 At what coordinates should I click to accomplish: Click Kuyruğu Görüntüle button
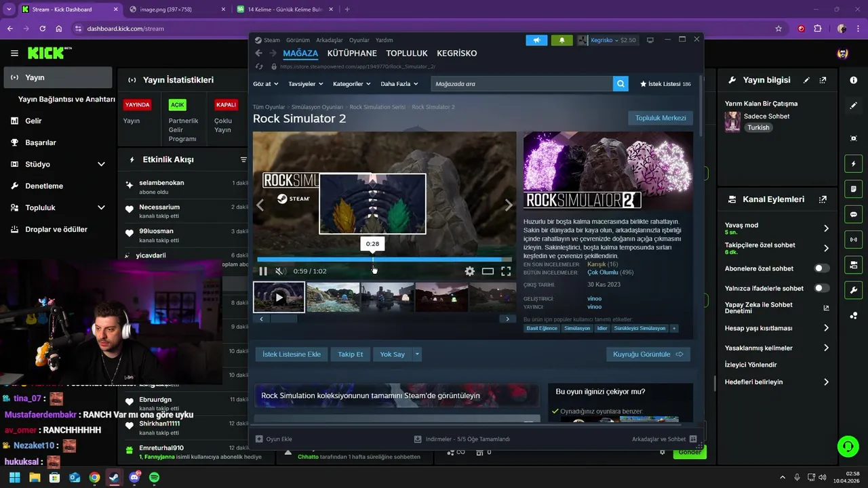point(648,354)
